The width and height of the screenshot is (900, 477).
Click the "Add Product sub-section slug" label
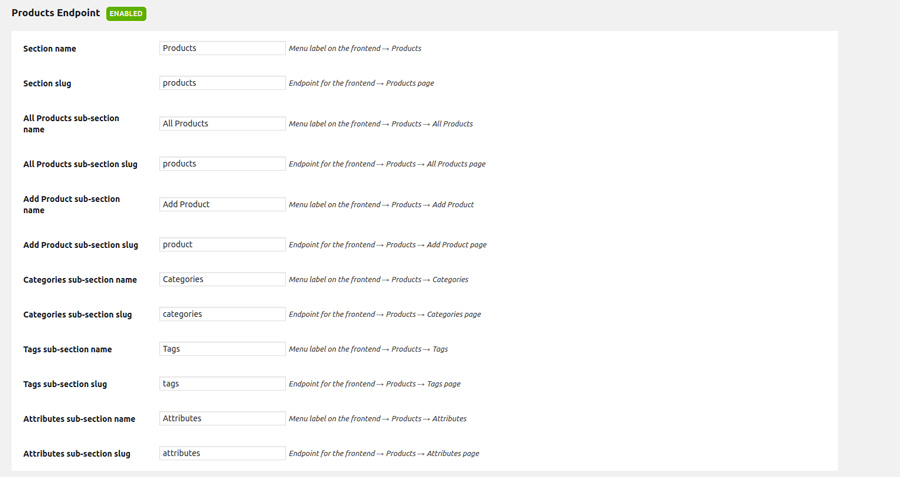coord(80,245)
